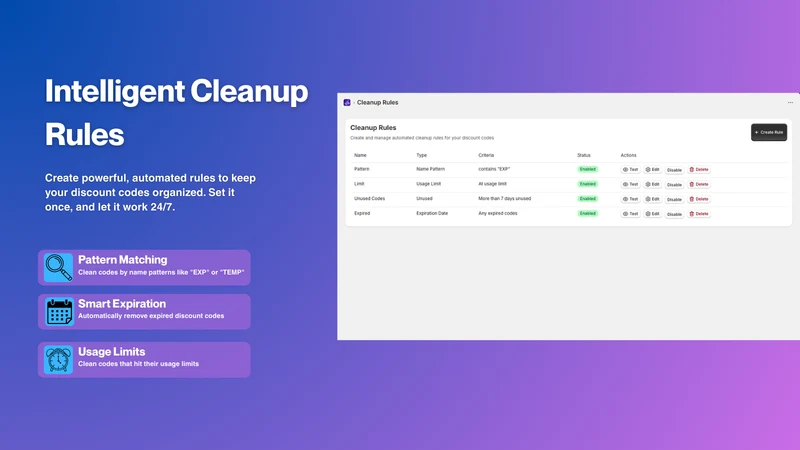Click the magnifying glass Pattern Matching icon
800x450 pixels.
(59, 267)
